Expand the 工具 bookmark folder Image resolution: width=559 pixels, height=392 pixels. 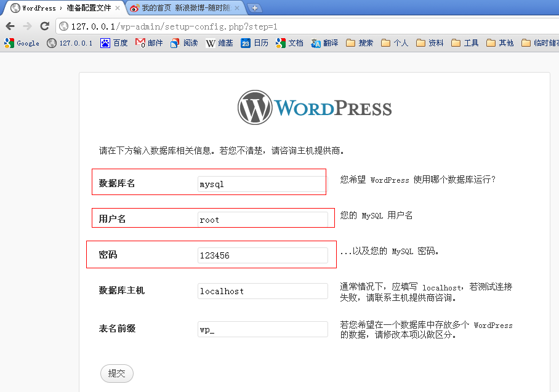coord(465,43)
